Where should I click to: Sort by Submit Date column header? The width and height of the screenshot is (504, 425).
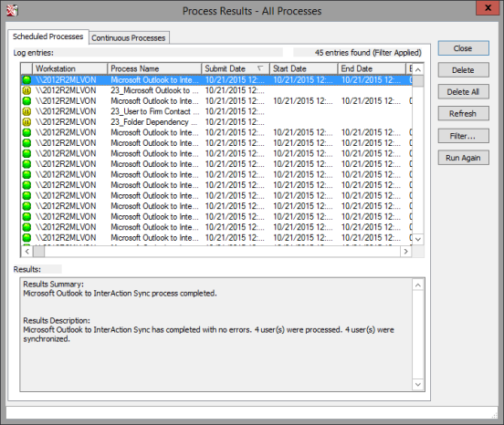point(236,68)
